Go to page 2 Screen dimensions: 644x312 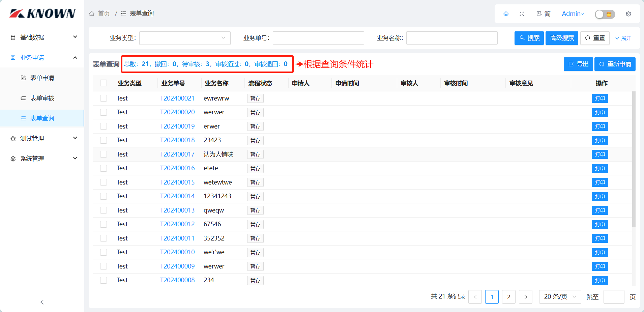[x=508, y=297]
